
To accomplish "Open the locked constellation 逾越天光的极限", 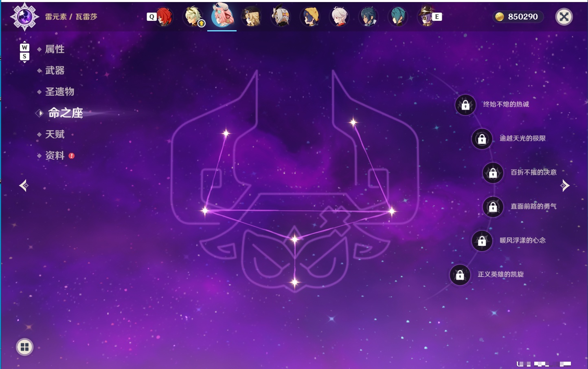I will coord(482,139).
